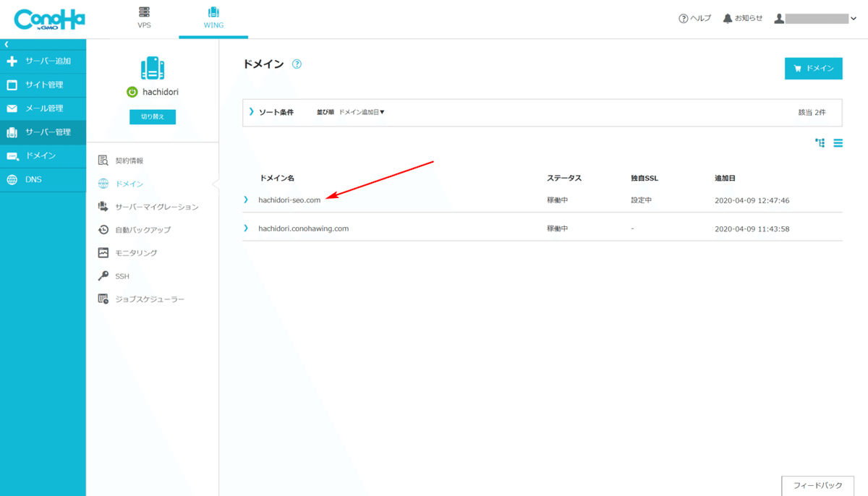The width and height of the screenshot is (868, 496).
Task: Select サーバー管理 in sidebar
Action: click(43, 132)
